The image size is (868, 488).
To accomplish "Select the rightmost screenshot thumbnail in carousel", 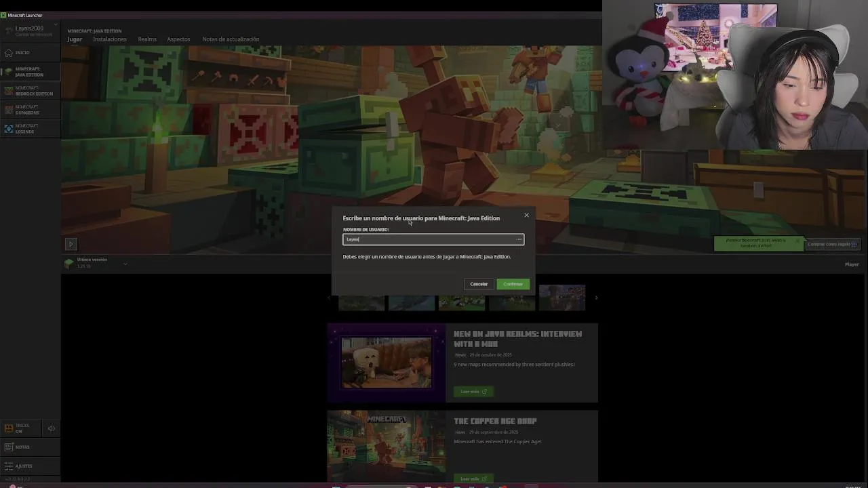I will (562, 298).
